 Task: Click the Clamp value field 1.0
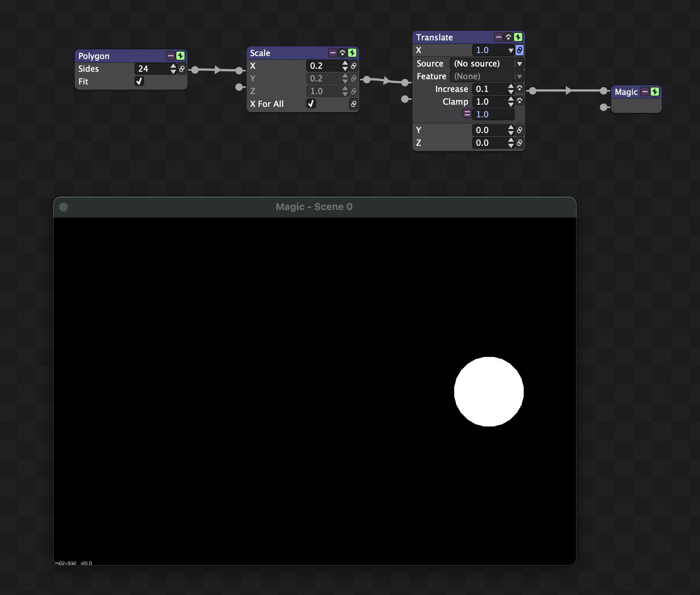(x=489, y=102)
